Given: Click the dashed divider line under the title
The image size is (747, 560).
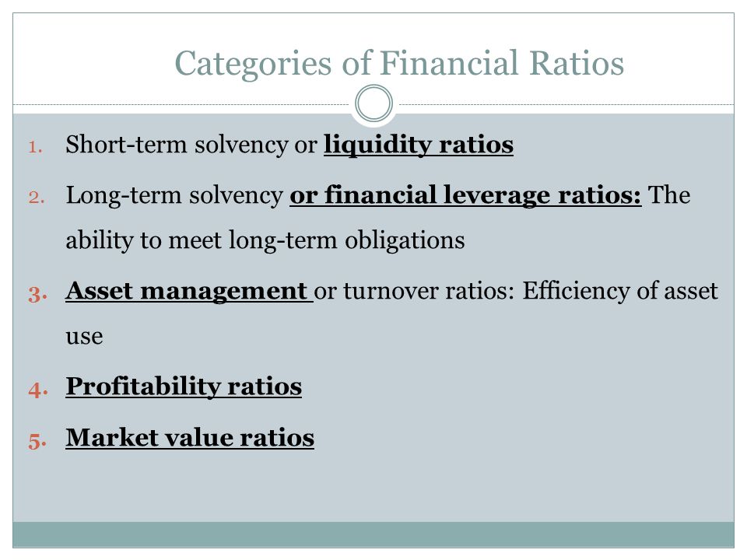Looking at the screenshot, I should (181, 104).
